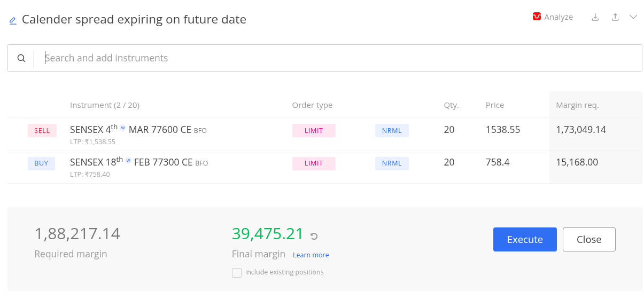Select SENSEX 4th MAR 77600 CE instrument
This screenshot has height=307, width=644.
click(138, 130)
